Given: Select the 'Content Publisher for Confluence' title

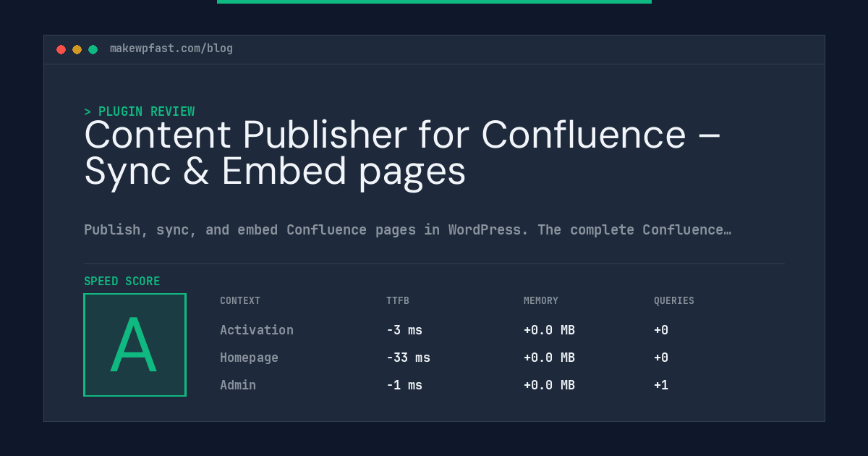Looking at the screenshot, I should [x=402, y=153].
